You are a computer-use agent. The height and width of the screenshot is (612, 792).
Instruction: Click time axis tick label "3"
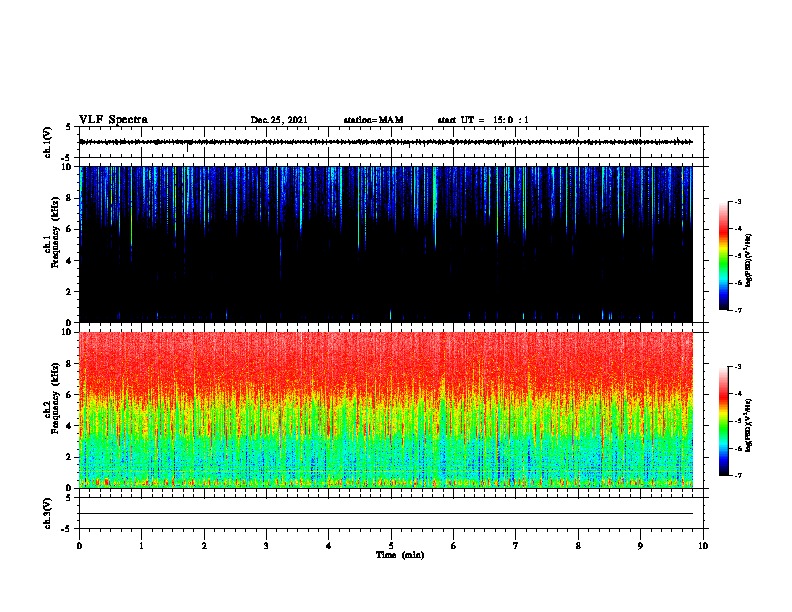coord(266,546)
